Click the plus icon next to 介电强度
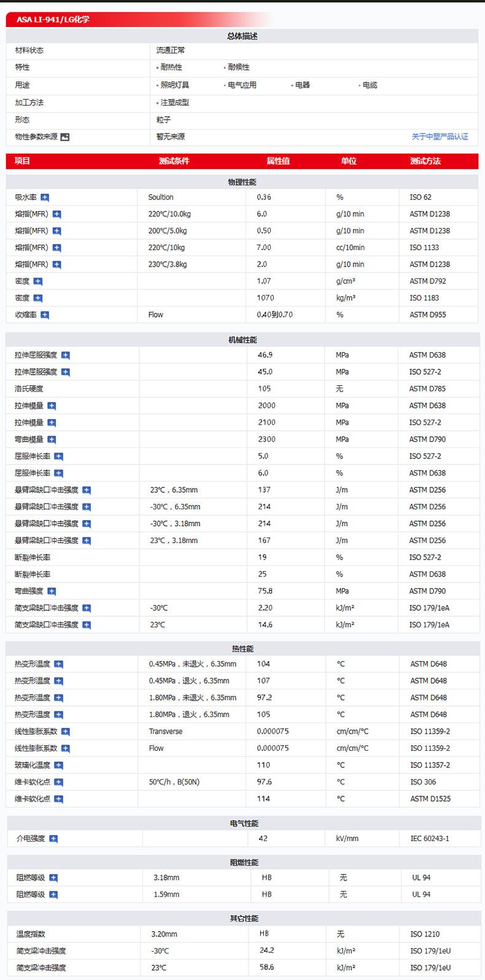The height and width of the screenshot is (980, 485). [x=53, y=839]
